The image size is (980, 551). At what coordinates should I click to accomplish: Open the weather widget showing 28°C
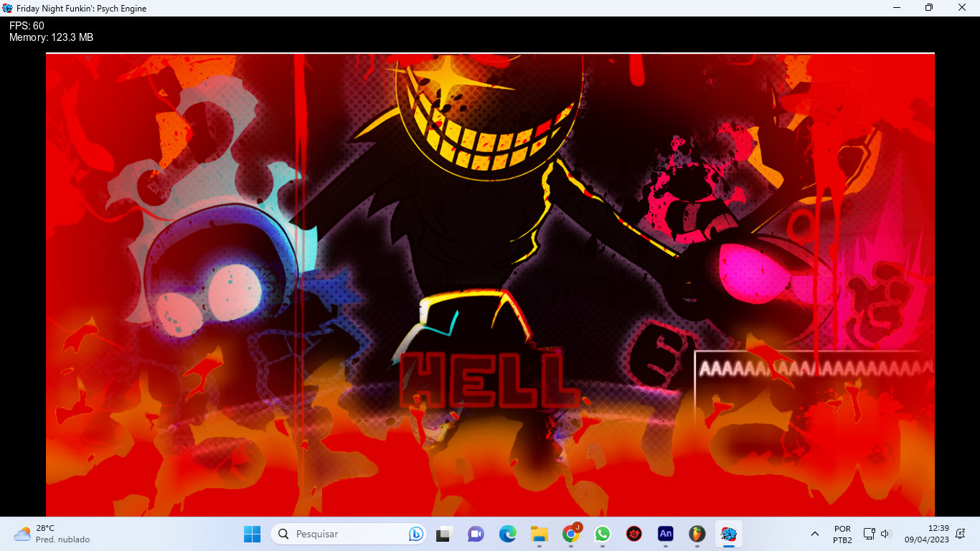(52, 534)
